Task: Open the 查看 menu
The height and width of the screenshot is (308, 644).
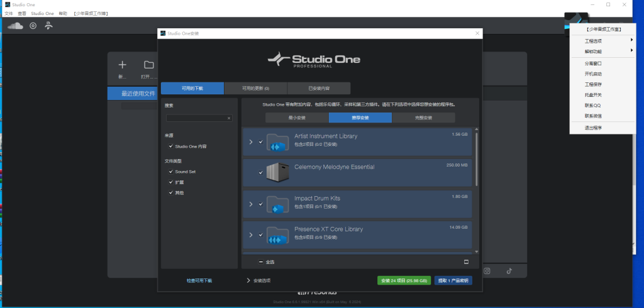Action: coord(22,14)
